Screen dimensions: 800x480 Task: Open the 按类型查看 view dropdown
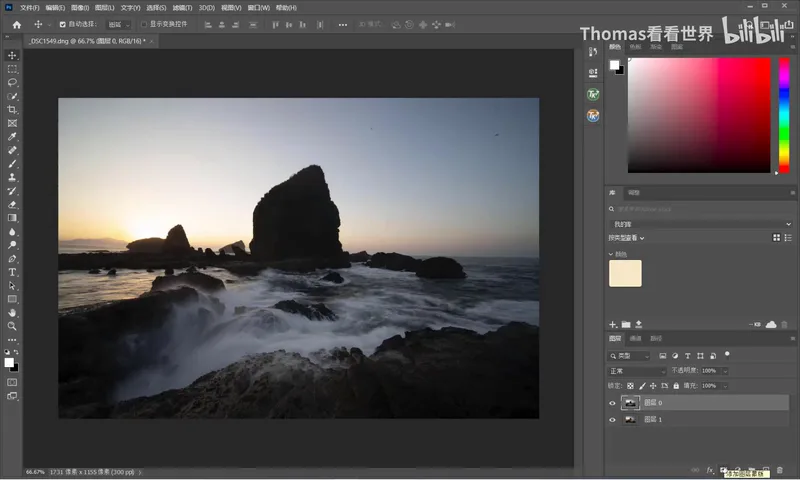point(626,238)
